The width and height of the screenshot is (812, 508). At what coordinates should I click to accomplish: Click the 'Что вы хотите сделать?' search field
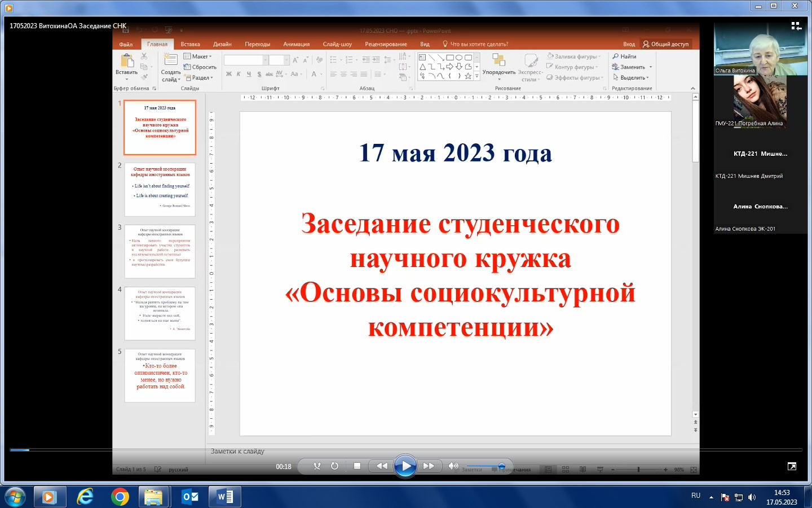click(x=475, y=44)
